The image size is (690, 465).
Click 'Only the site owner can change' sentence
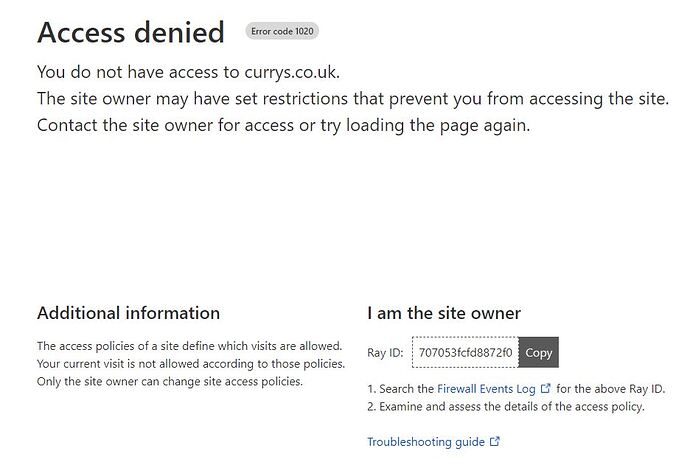click(x=169, y=381)
